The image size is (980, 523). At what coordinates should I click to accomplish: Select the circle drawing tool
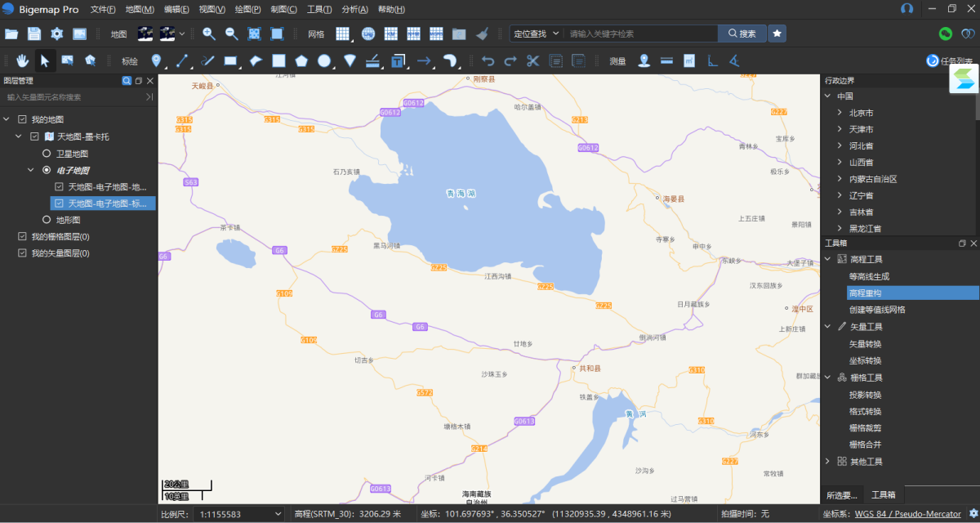coord(324,60)
